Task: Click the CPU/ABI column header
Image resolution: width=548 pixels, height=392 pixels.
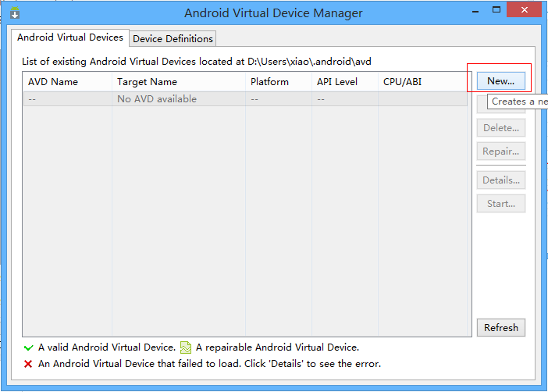Action: coord(422,82)
